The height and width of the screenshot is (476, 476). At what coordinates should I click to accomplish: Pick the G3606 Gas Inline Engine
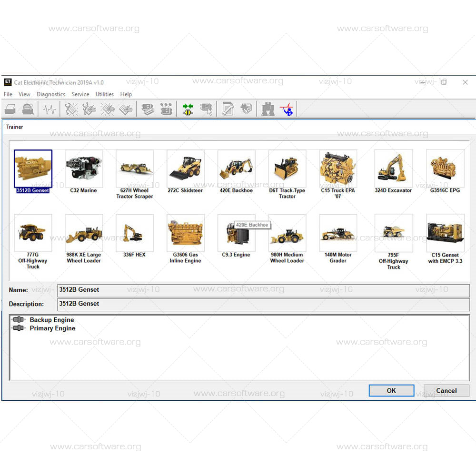pyautogui.click(x=186, y=233)
